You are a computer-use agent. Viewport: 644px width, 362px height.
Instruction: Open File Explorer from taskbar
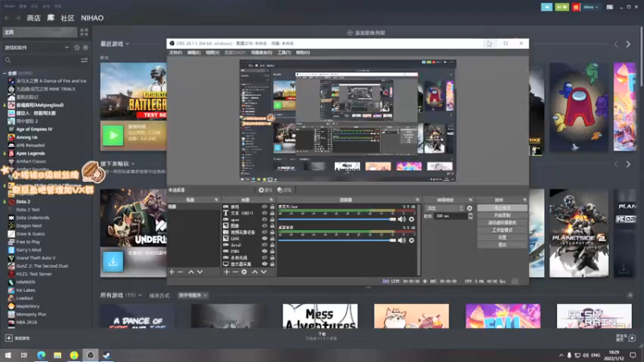pos(57,355)
